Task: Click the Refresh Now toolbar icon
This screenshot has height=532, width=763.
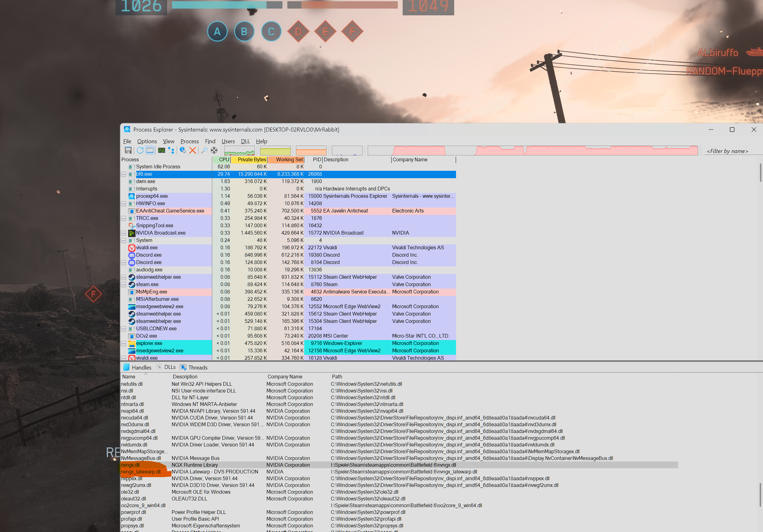Action: [140, 151]
